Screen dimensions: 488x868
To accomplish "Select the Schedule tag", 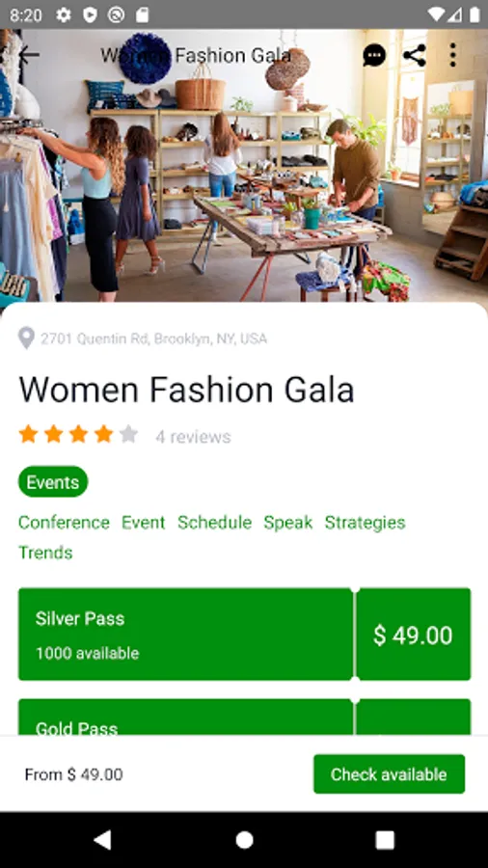I will pos(215,523).
